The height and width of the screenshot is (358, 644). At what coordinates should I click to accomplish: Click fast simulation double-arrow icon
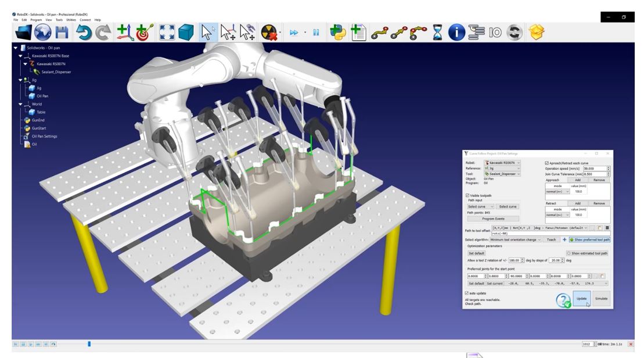[294, 33]
